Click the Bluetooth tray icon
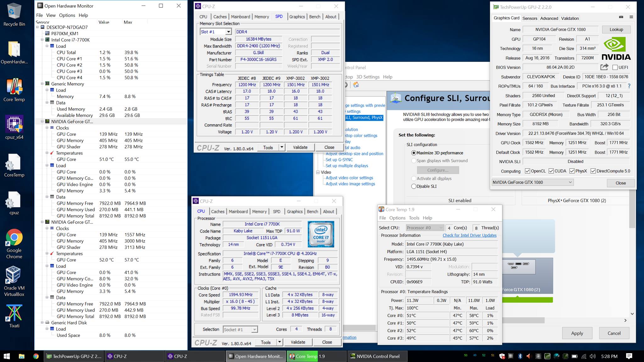 [x=520, y=356]
